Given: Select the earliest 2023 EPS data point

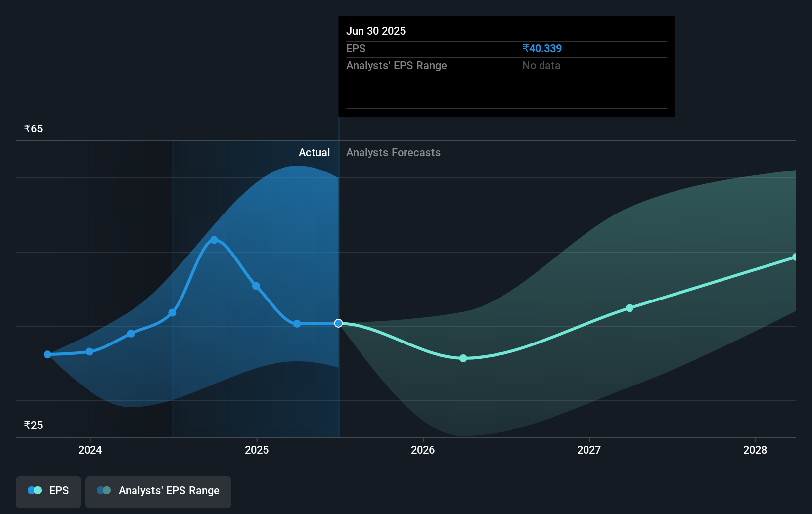Looking at the screenshot, I should pyautogui.click(x=47, y=354).
